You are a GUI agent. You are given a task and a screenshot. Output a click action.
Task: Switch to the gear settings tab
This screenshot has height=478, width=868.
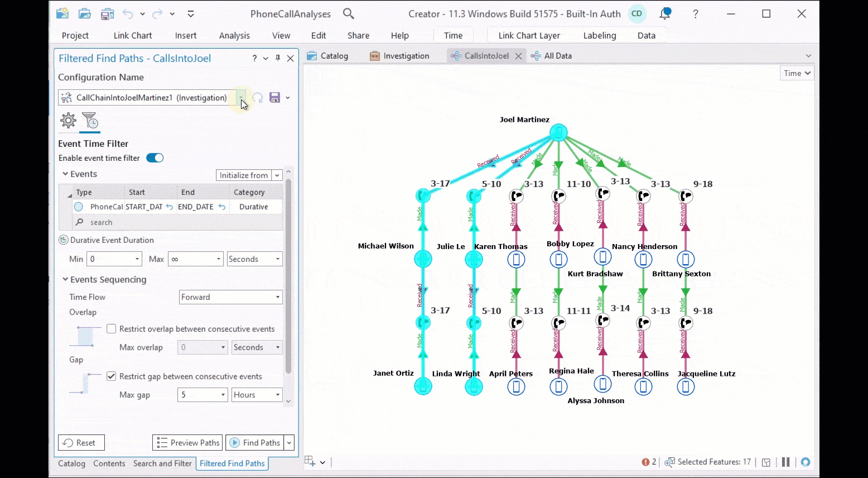click(x=68, y=120)
